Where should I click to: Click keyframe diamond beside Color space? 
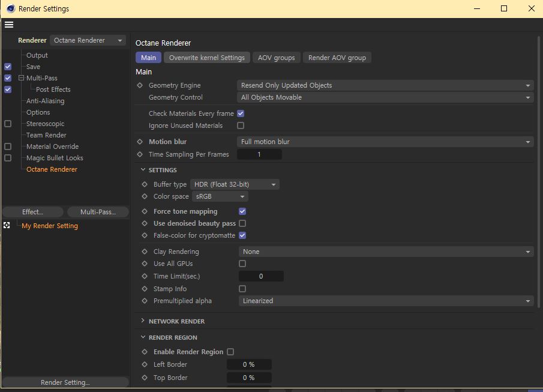pos(145,196)
